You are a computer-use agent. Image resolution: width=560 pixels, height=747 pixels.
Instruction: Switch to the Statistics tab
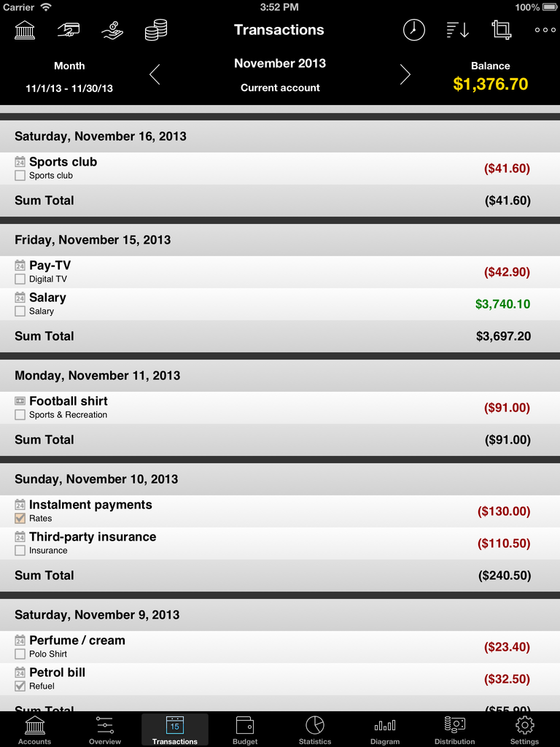pyautogui.click(x=315, y=729)
